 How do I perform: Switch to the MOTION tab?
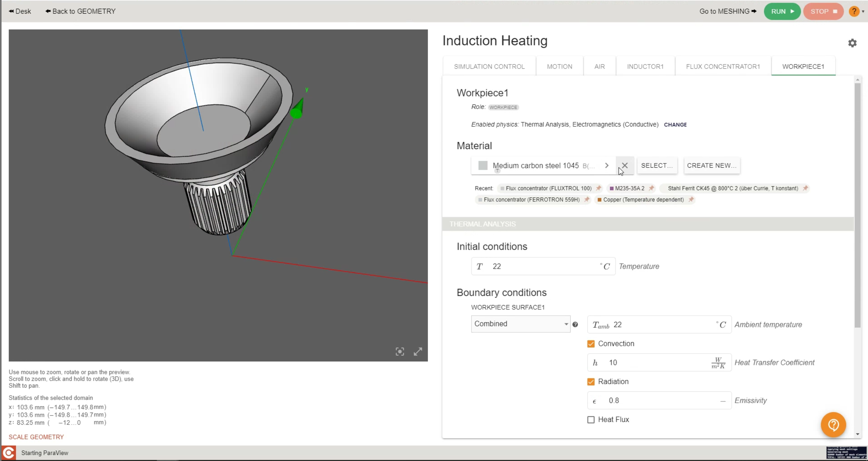point(559,66)
